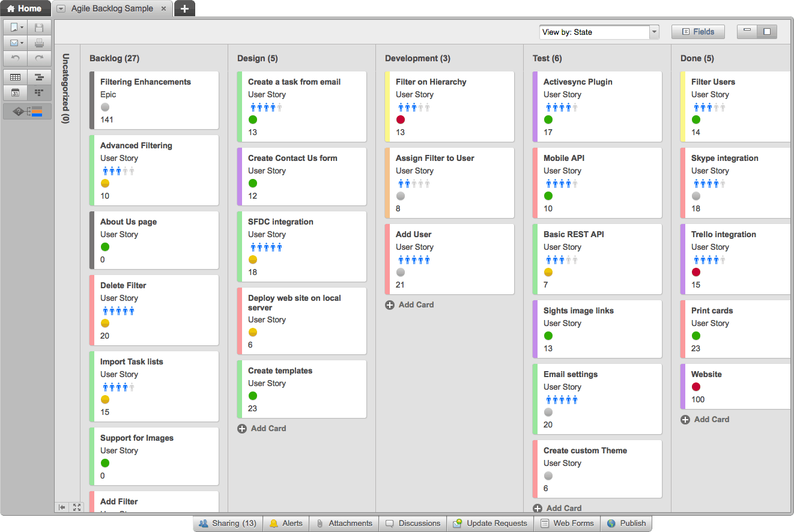The height and width of the screenshot is (532, 794).
Task: Switch to Gantt view icon
Action: tap(39, 77)
